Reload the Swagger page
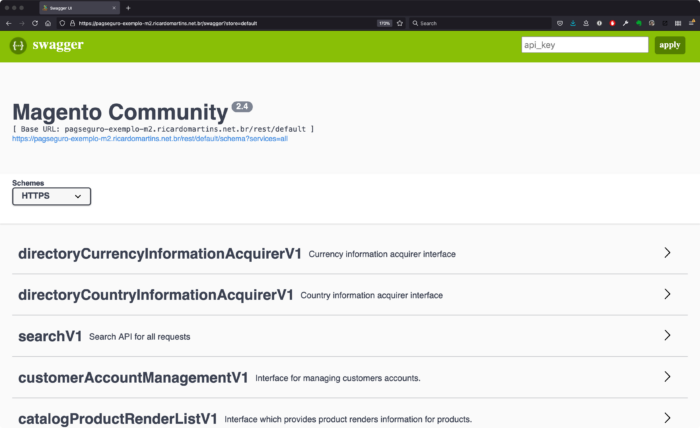The image size is (700, 428). pos(35,23)
